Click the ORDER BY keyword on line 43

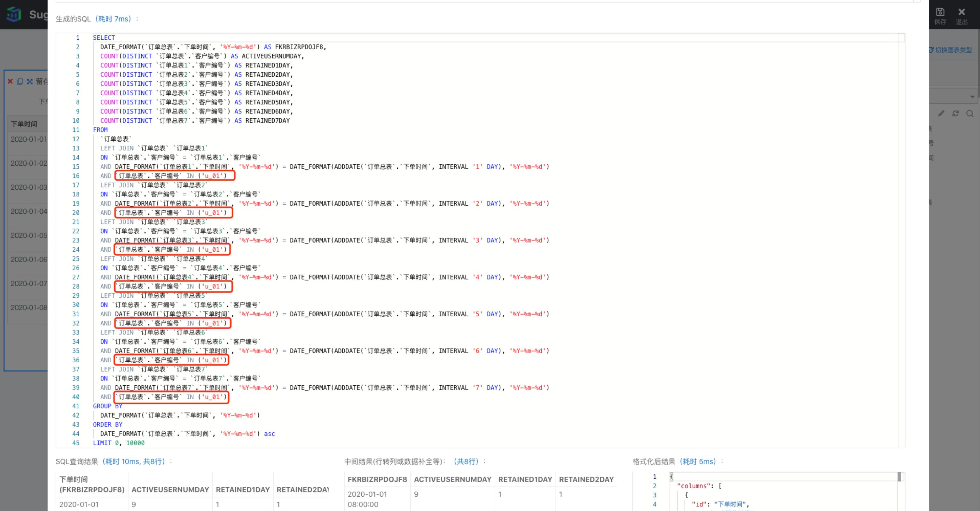108,425
